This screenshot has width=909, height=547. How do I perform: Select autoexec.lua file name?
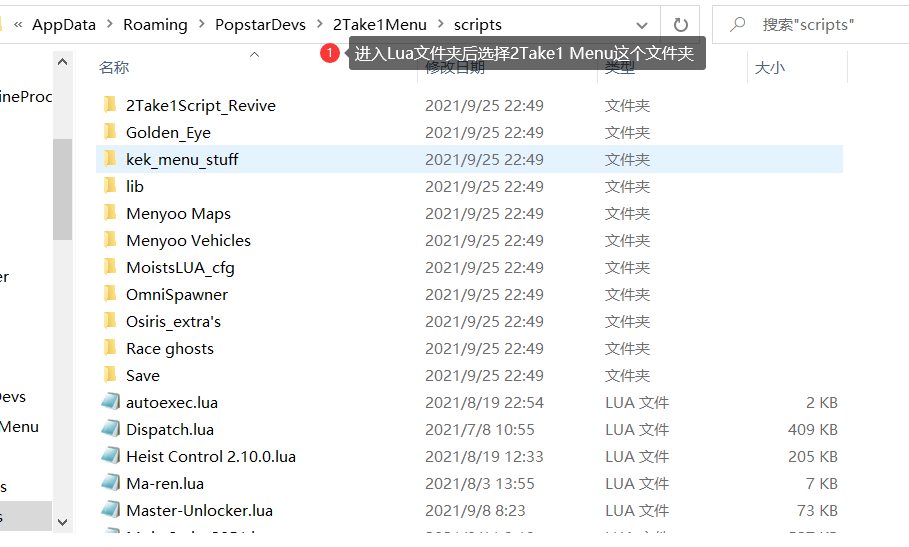[172, 403]
